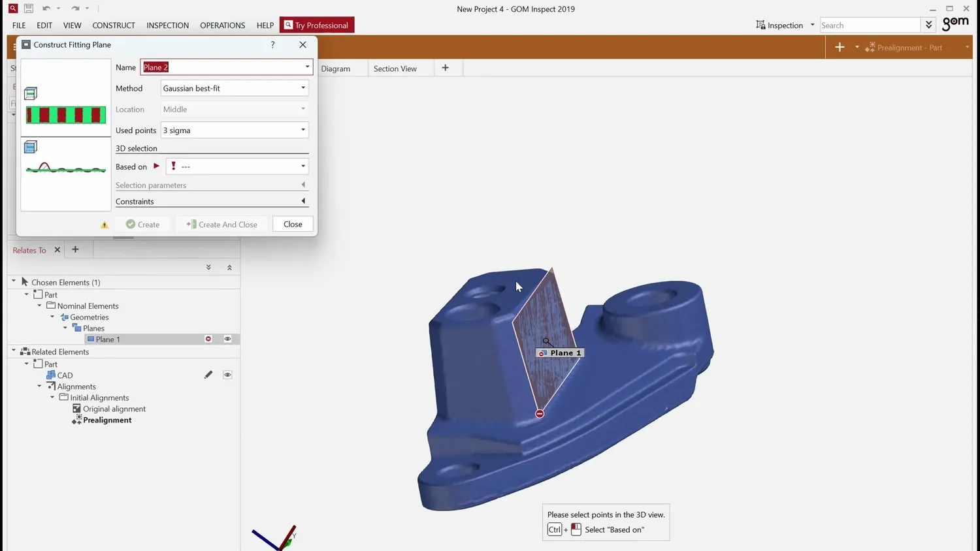Close the Relates To tab
The width and height of the screenshot is (980, 551).
click(57, 250)
